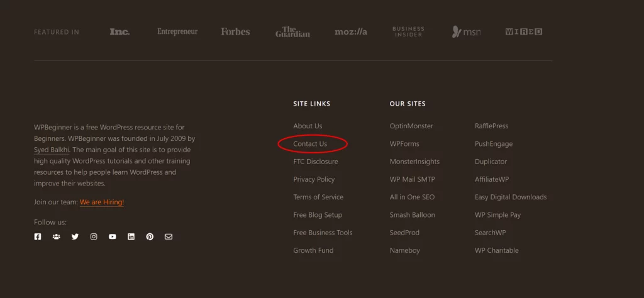Click the MSN butterfly logo

[466, 31]
